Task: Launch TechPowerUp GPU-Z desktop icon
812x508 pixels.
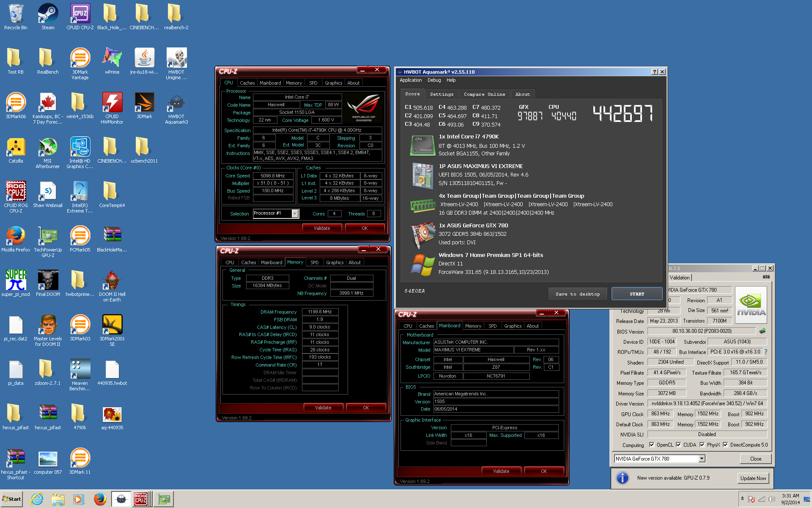Action: [x=48, y=241]
